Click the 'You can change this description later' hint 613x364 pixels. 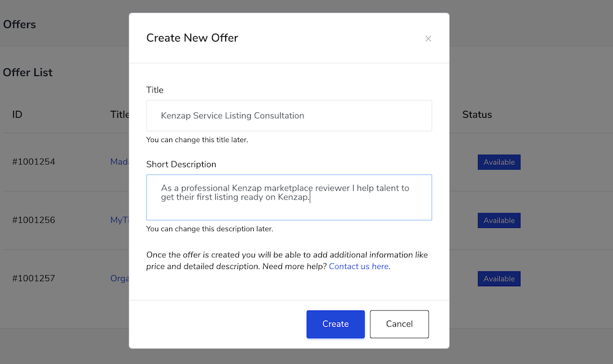tap(210, 229)
